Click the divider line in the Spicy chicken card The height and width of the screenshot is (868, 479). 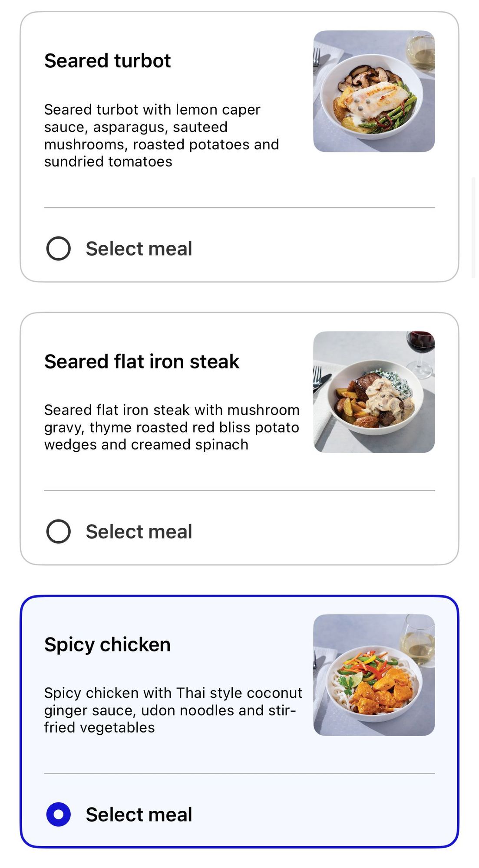pyautogui.click(x=239, y=773)
